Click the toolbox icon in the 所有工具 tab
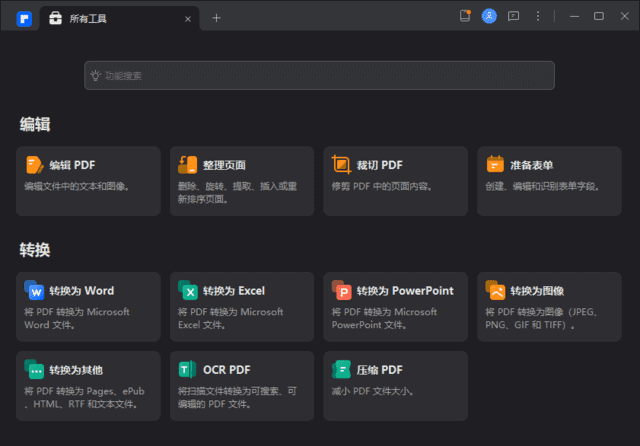This screenshot has width=640, height=446. pos(56,18)
